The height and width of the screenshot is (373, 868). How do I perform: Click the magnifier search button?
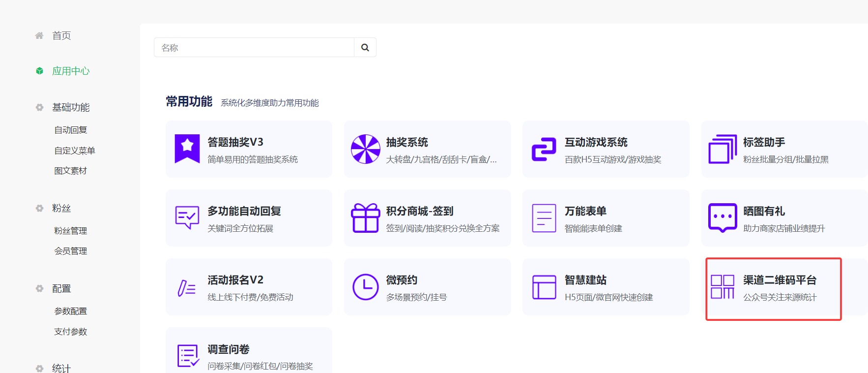365,47
